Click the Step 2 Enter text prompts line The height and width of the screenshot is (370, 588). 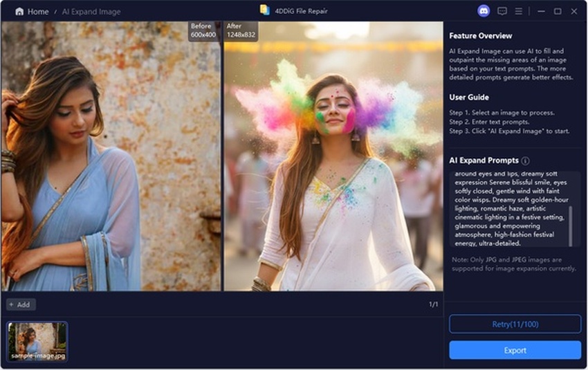click(x=489, y=122)
